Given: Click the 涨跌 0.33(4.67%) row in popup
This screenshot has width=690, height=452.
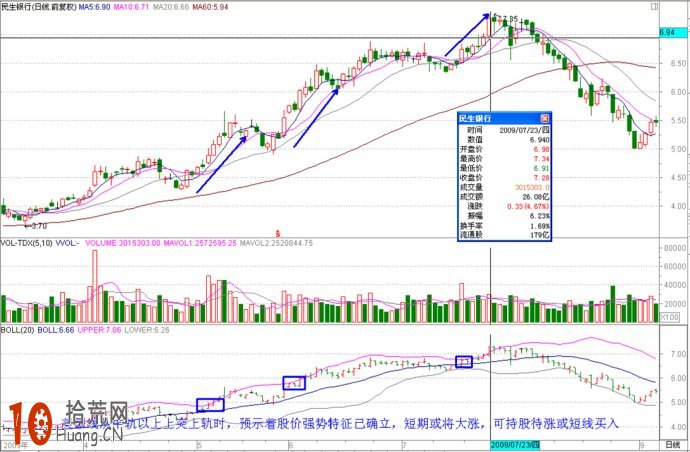Looking at the screenshot, I should tap(504, 206).
